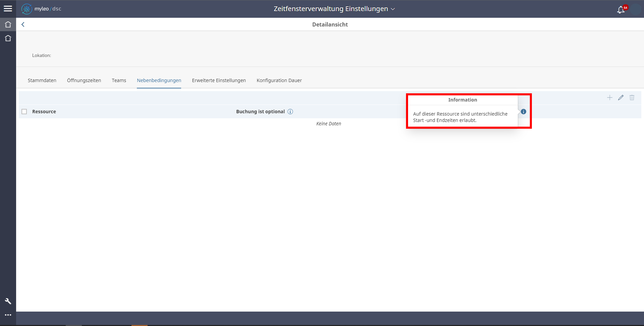Click the trash delete icon
Viewport: 644px width, 326px height.
pos(632,97)
